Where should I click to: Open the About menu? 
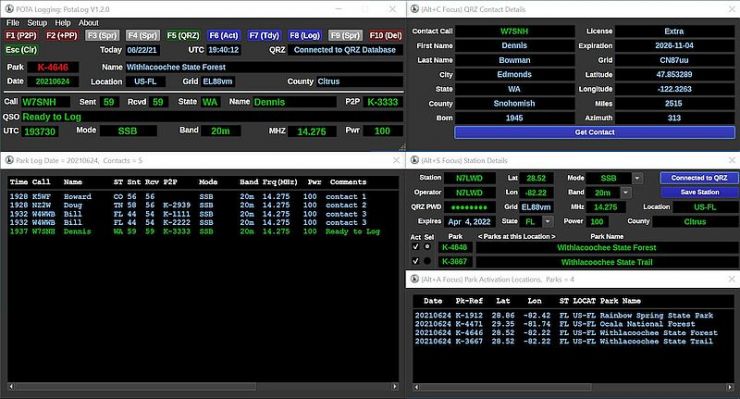88,23
